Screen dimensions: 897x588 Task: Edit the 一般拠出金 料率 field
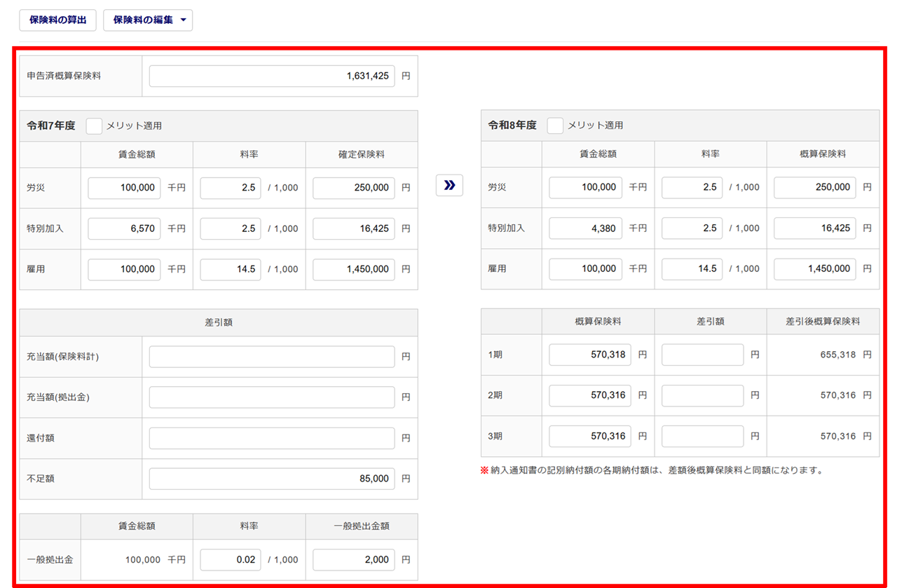[231, 560]
